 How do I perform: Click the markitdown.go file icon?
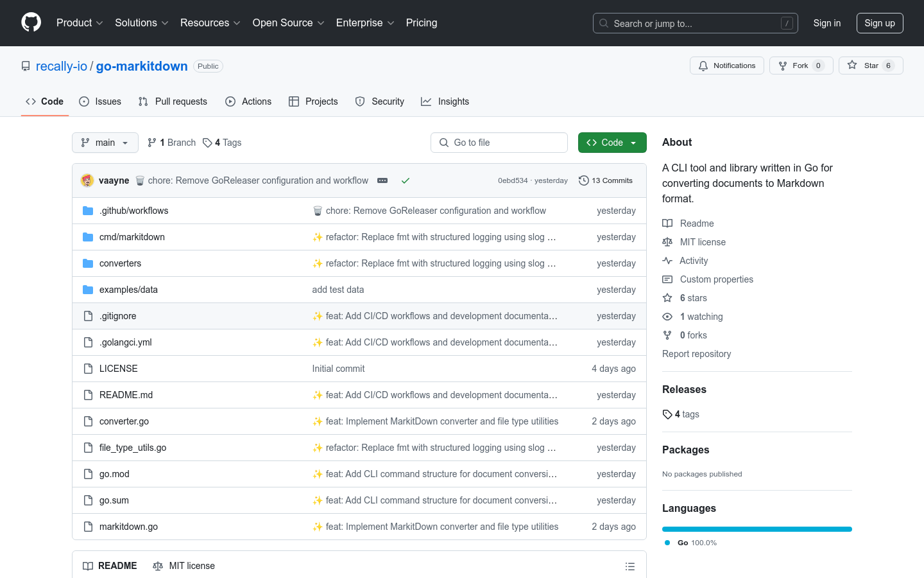point(88,527)
